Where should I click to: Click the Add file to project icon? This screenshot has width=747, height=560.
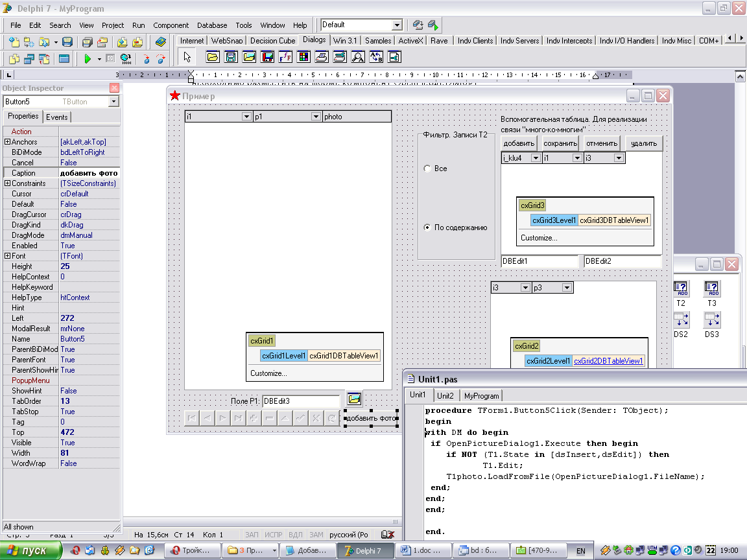[122, 42]
